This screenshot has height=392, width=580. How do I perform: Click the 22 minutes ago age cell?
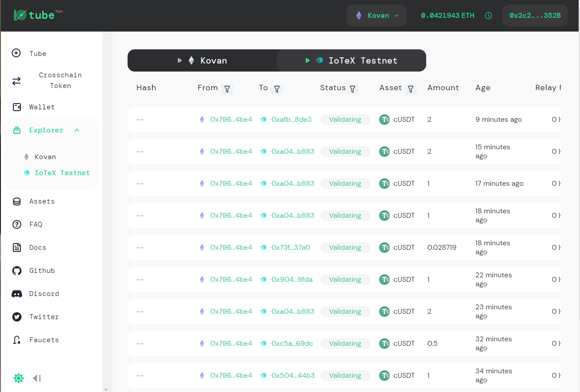point(494,280)
